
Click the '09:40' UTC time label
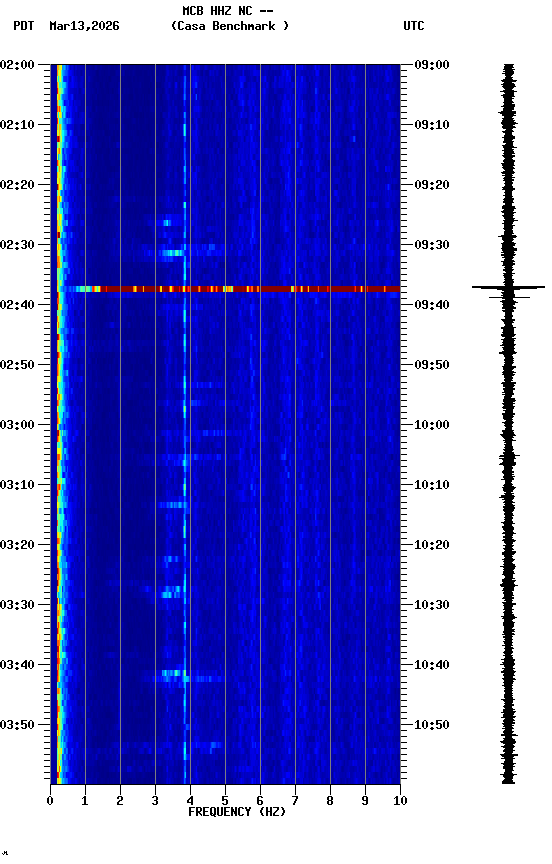click(x=432, y=305)
